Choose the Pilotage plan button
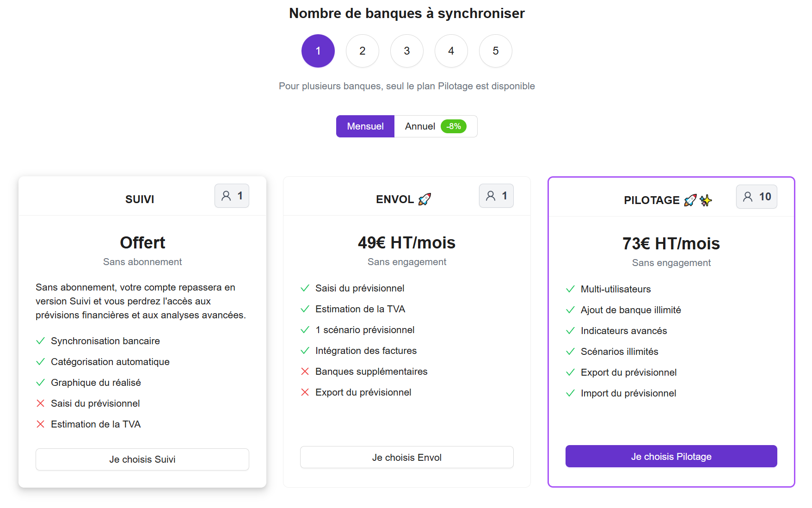This screenshot has width=812, height=508. tap(671, 456)
